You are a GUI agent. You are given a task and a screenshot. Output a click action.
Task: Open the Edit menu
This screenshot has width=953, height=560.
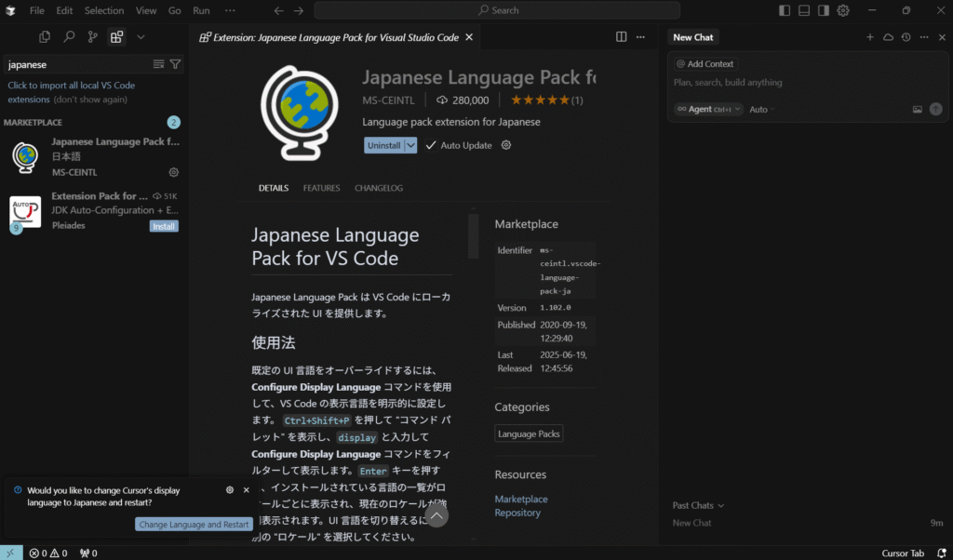64,10
